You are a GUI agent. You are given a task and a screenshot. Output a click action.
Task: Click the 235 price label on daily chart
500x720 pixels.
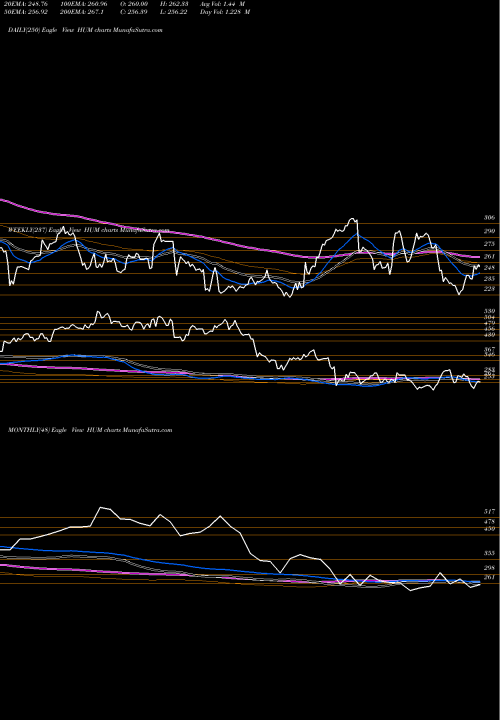pos(489,279)
